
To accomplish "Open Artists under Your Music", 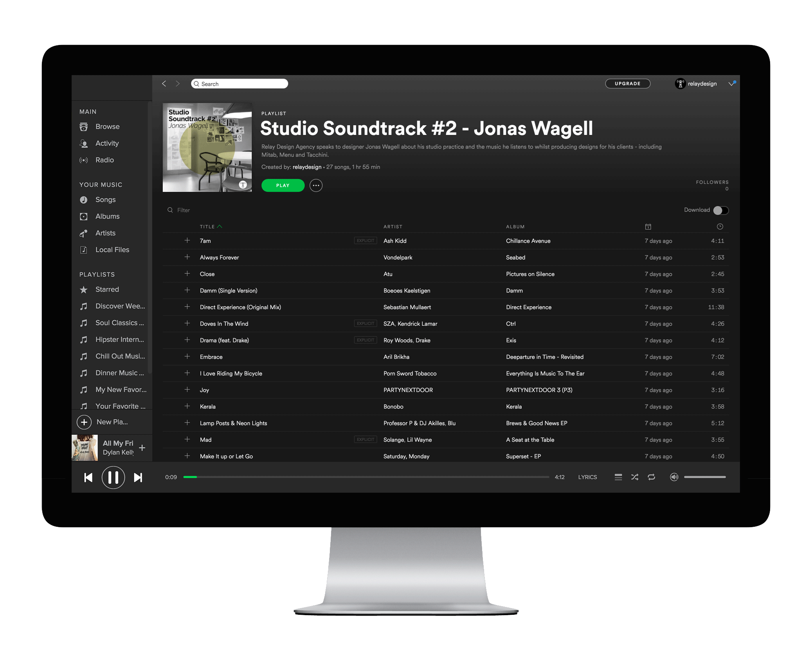I will [105, 233].
